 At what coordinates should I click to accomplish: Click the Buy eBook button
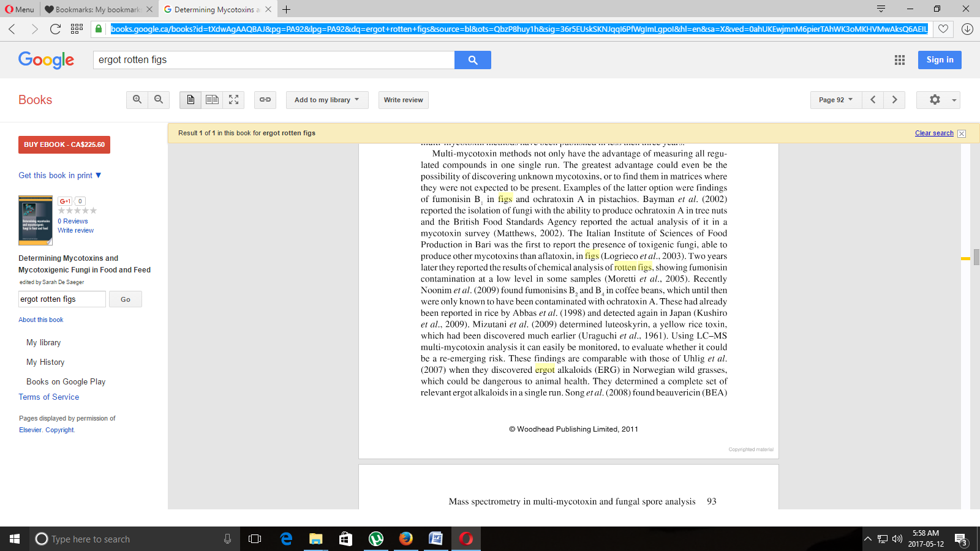64,144
